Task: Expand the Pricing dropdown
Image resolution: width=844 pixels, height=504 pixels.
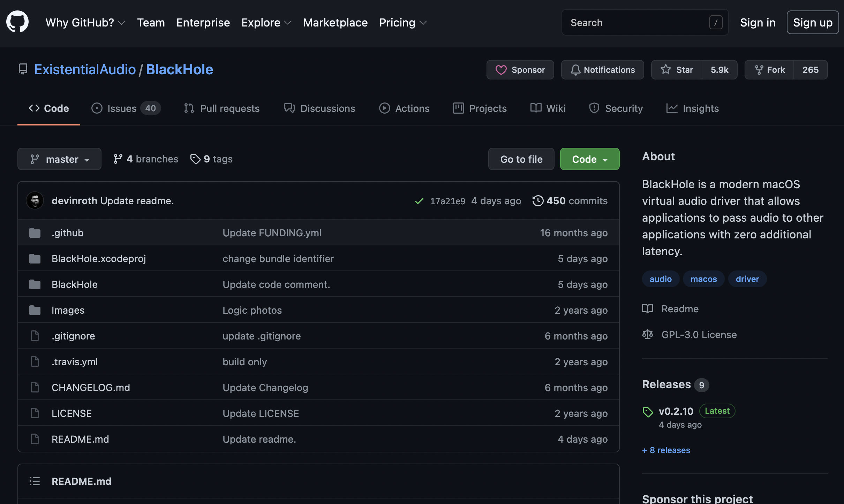Action: click(403, 22)
